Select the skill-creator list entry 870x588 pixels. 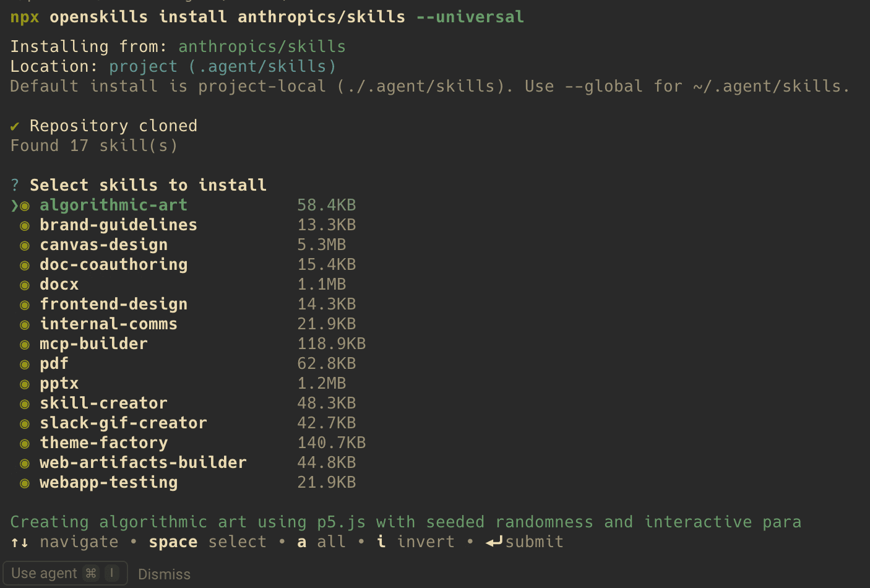[103, 404]
